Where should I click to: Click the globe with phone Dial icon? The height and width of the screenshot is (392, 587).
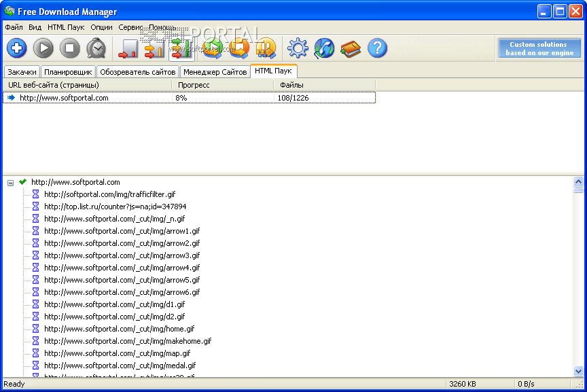click(x=324, y=48)
